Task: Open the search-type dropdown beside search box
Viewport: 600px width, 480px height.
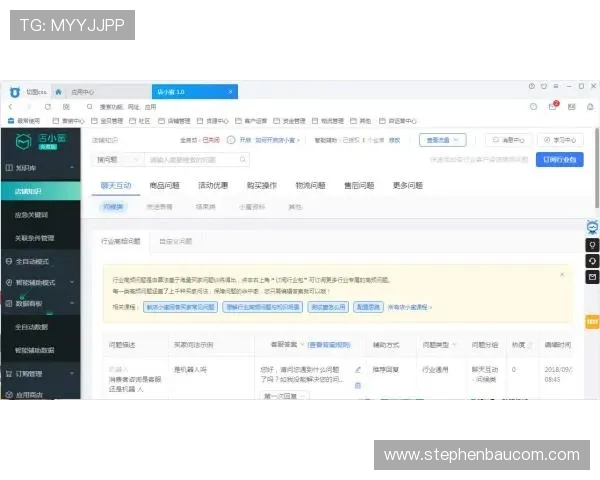Action: point(117,160)
